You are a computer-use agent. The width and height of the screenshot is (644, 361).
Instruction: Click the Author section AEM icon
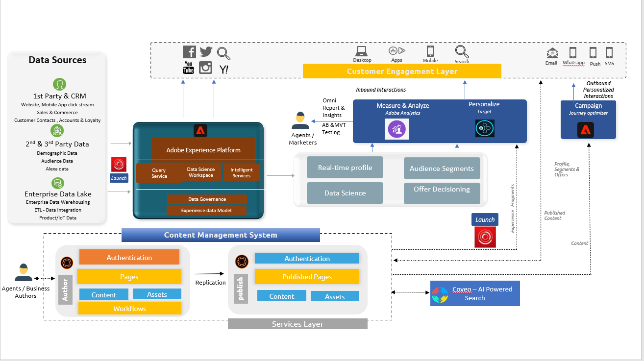(67, 263)
